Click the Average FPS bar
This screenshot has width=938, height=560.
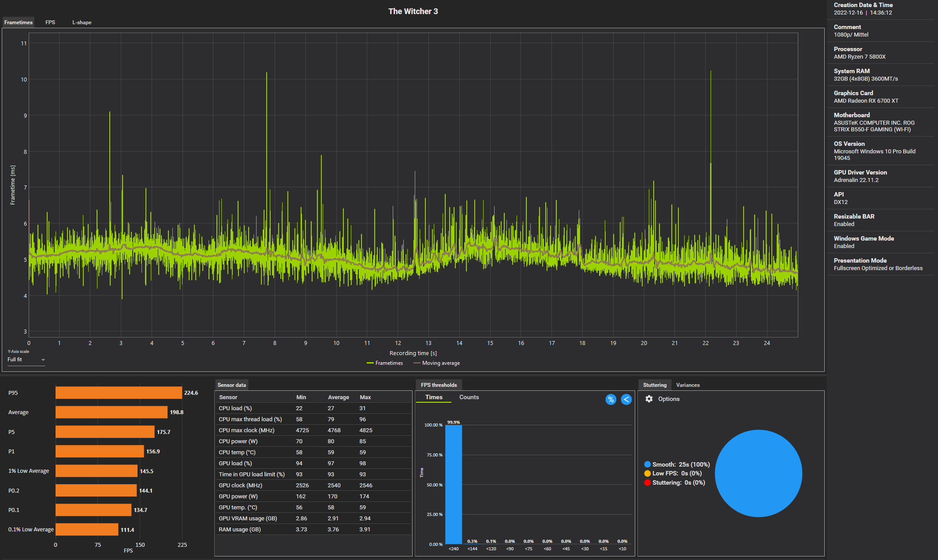coord(112,412)
